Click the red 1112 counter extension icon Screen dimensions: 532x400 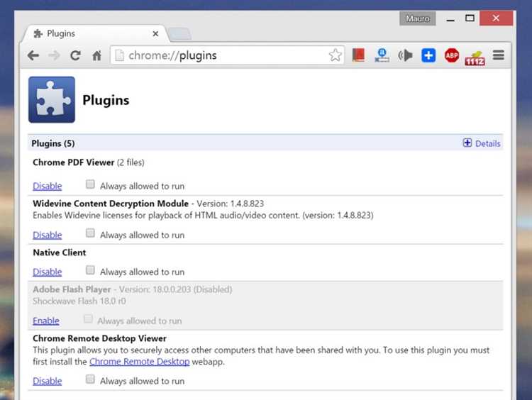click(x=475, y=58)
